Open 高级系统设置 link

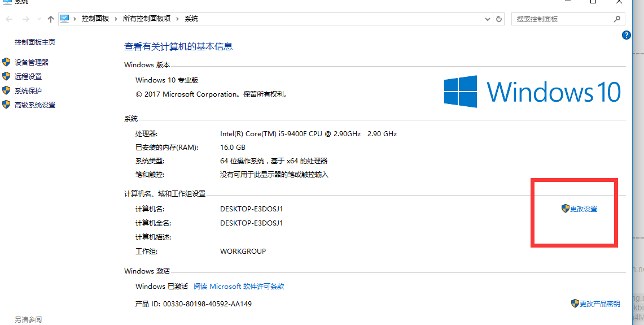35,105
